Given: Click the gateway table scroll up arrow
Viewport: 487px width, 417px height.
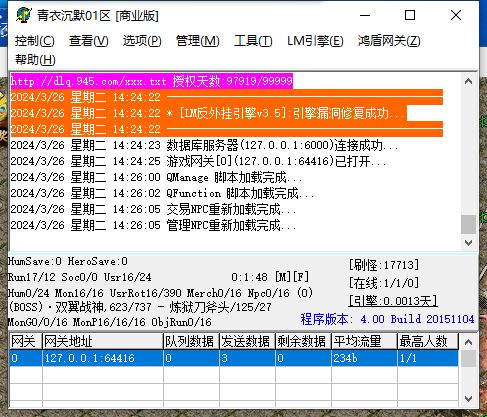Looking at the screenshot, I should 468,342.
